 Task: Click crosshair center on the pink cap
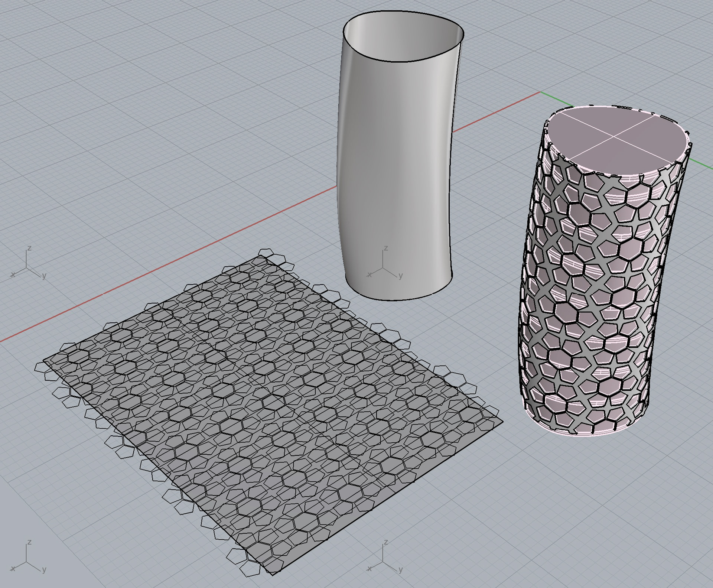(x=613, y=136)
